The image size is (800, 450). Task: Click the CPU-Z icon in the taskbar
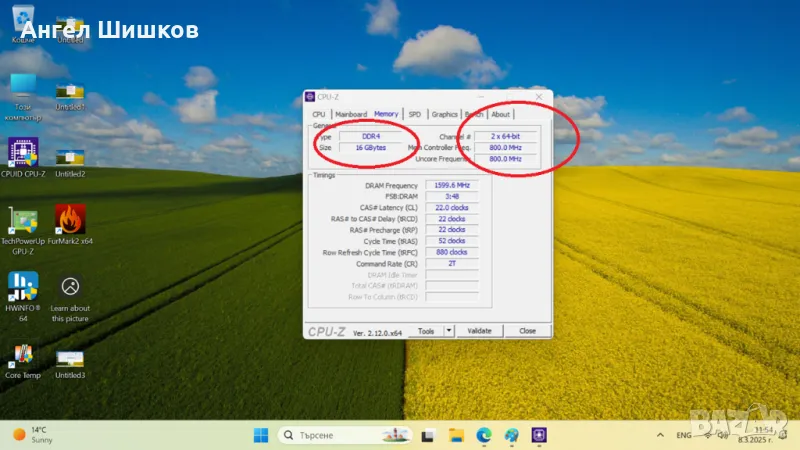point(540,435)
